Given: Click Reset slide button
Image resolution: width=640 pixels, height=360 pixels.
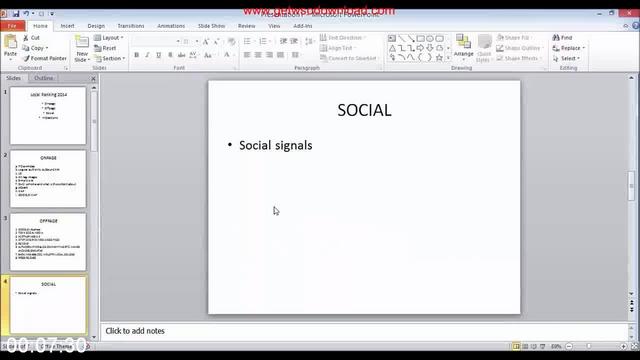Looking at the screenshot, I should pyautogui.click(x=105, y=48).
